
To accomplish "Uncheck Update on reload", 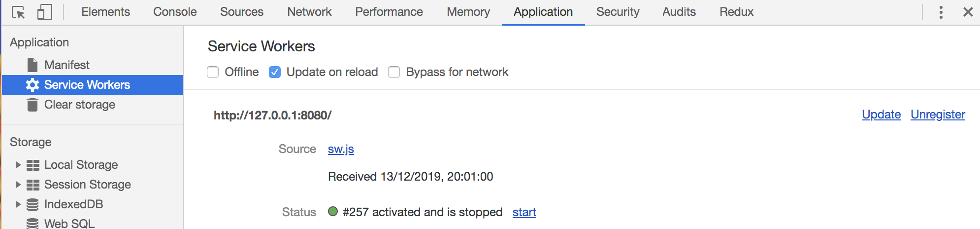I will coord(275,73).
